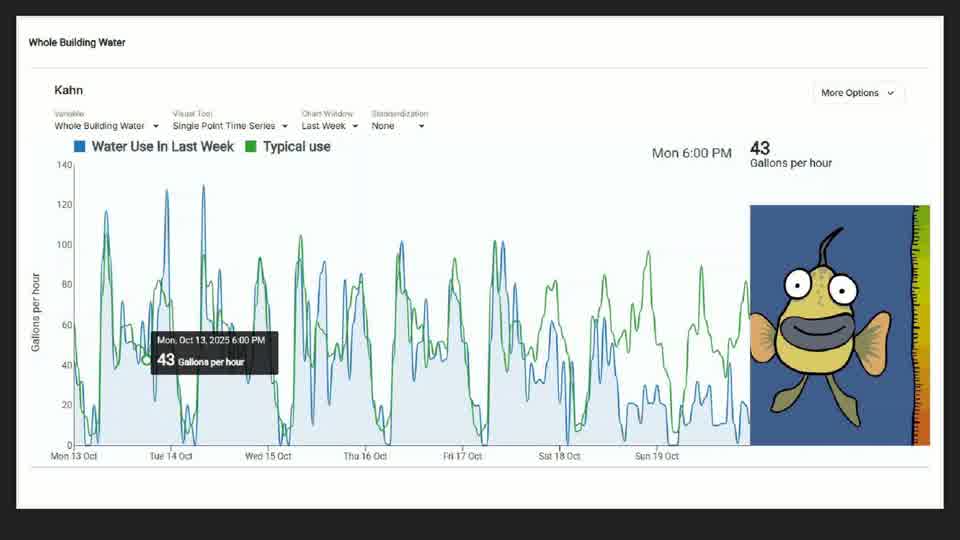This screenshot has width=960, height=540.
Task: Click the Fri 17 Oct axis label
Action: tap(462, 456)
